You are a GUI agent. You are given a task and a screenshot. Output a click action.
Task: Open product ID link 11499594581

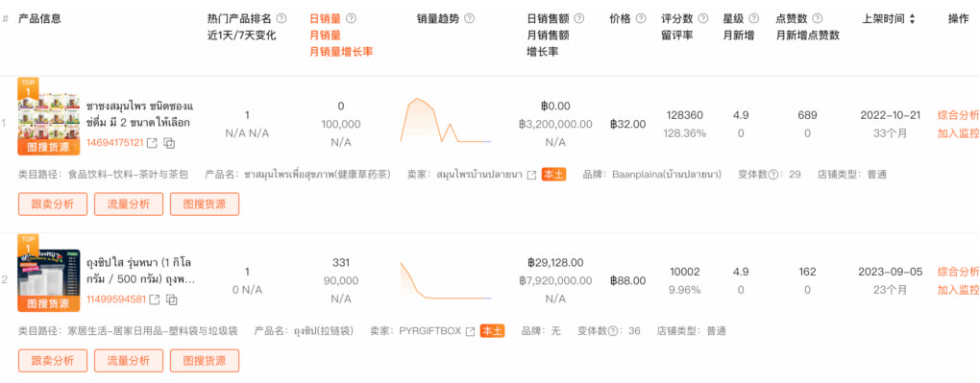116,299
